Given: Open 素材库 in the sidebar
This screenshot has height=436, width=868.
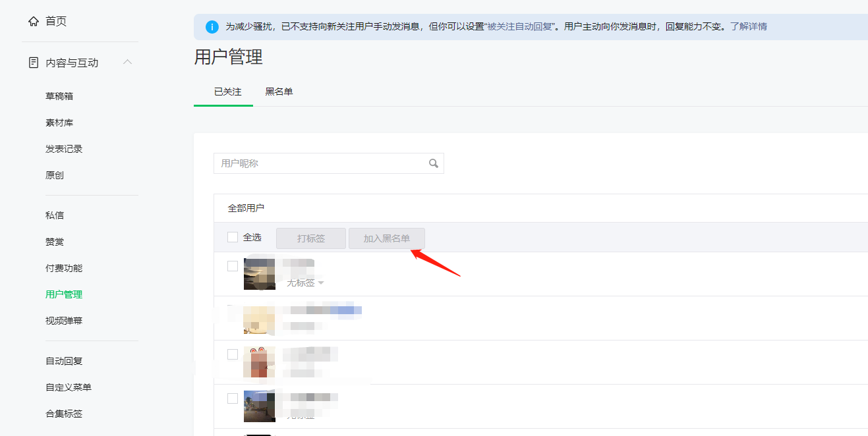Looking at the screenshot, I should pyautogui.click(x=59, y=123).
